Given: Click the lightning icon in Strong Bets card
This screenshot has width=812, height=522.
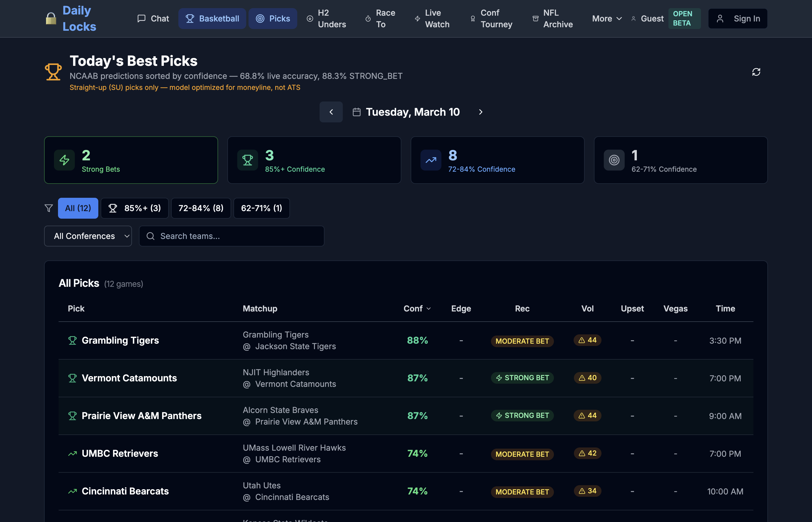Looking at the screenshot, I should (x=64, y=160).
